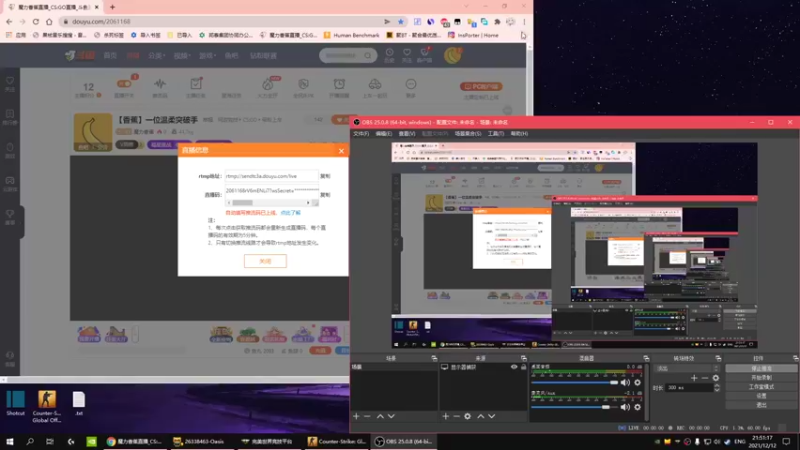This screenshot has height=450, width=800.
Task: Open OBS Edit menu
Action: 384,134
